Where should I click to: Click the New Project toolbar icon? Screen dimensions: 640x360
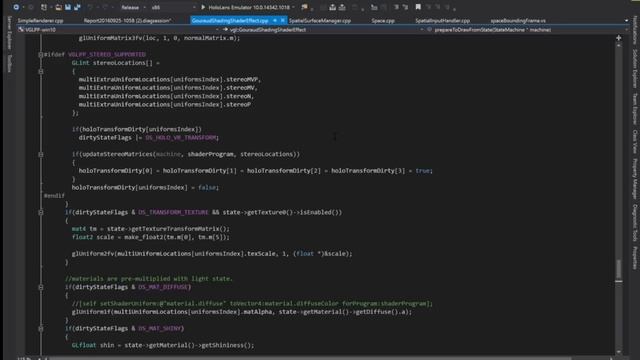(44, 7)
